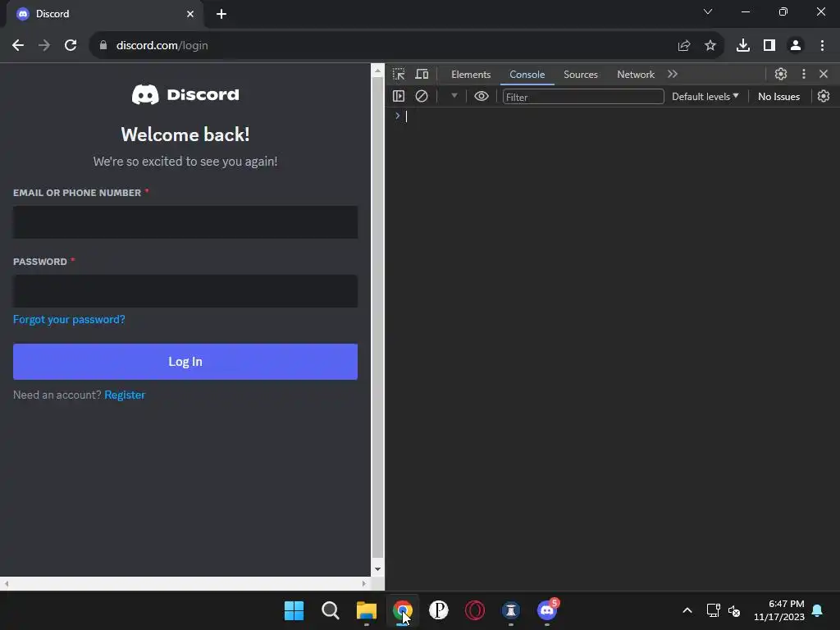Click the console prompt input line
The image size is (840, 630).
[x=616, y=116]
